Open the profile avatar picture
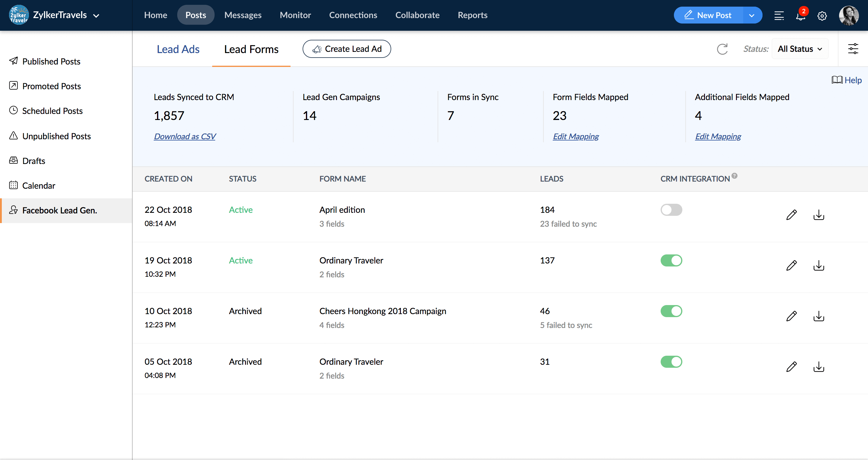The image size is (868, 460). click(849, 15)
